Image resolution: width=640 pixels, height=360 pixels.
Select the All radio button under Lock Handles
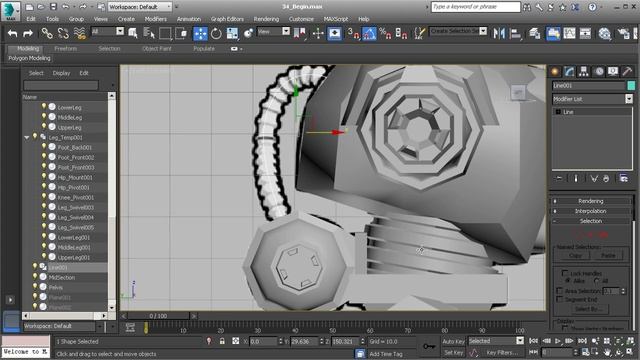click(x=597, y=281)
